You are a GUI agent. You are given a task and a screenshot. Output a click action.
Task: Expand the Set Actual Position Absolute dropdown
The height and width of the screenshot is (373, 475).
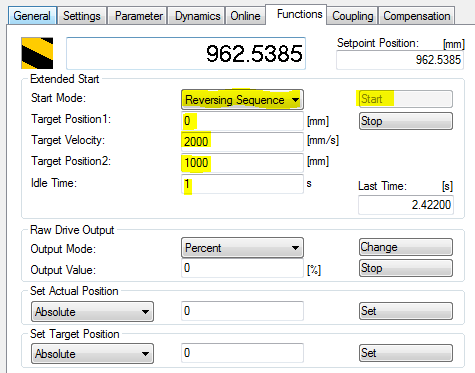[92, 312]
